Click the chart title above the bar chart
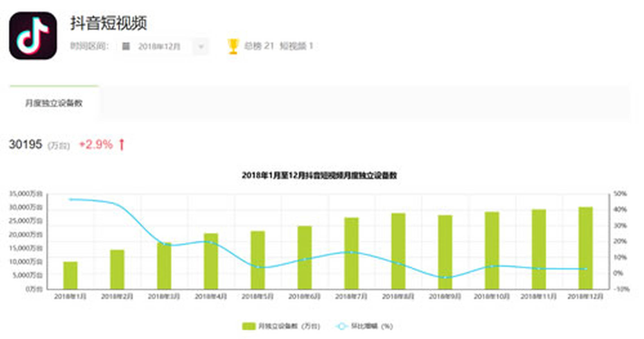 pos(320,175)
